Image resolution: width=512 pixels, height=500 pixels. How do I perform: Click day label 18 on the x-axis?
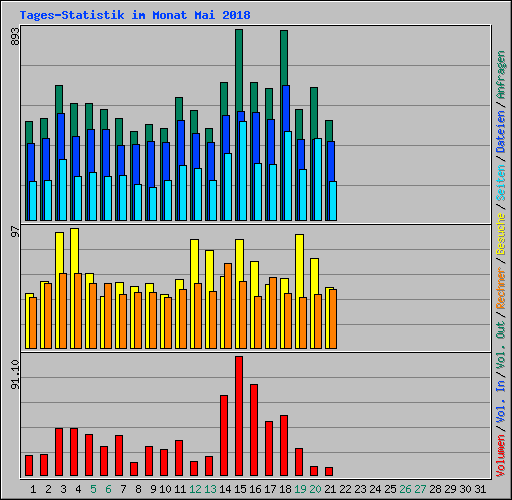tap(285, 489)
